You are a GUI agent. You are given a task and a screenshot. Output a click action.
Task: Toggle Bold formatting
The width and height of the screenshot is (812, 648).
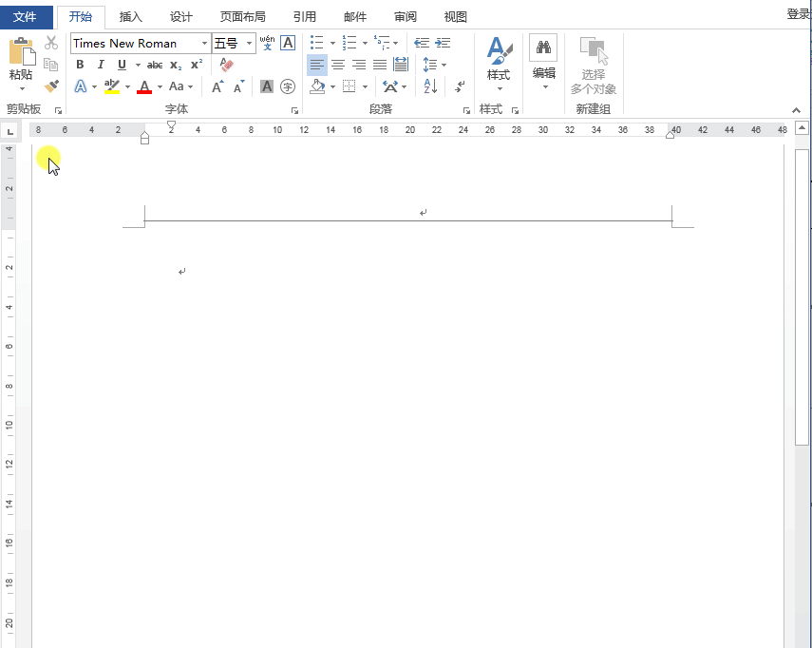pos(80,65)
